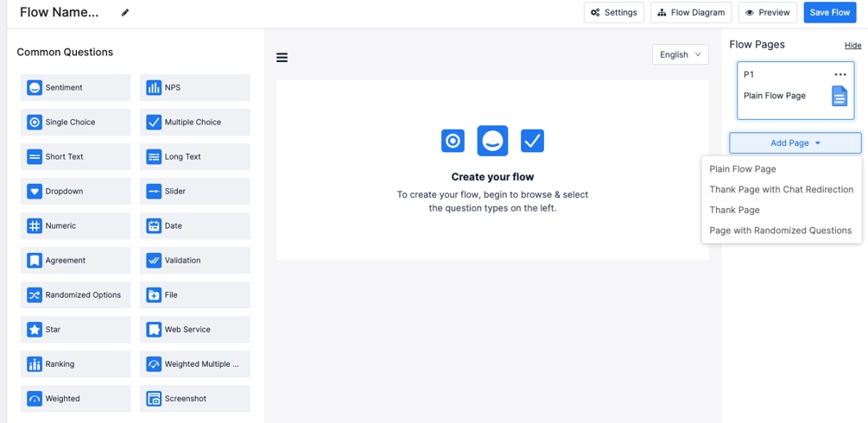Add a Single Choice question
Screen dimensions: 868x423
click(76, 123)
